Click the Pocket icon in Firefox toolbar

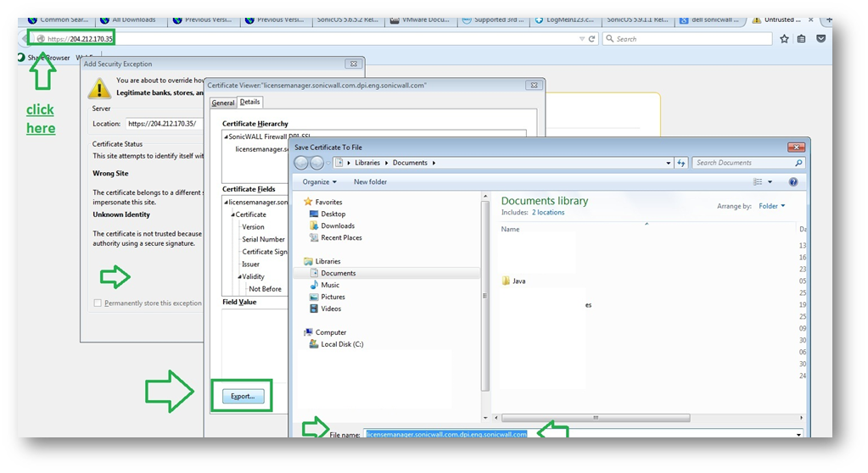point(820,39)
